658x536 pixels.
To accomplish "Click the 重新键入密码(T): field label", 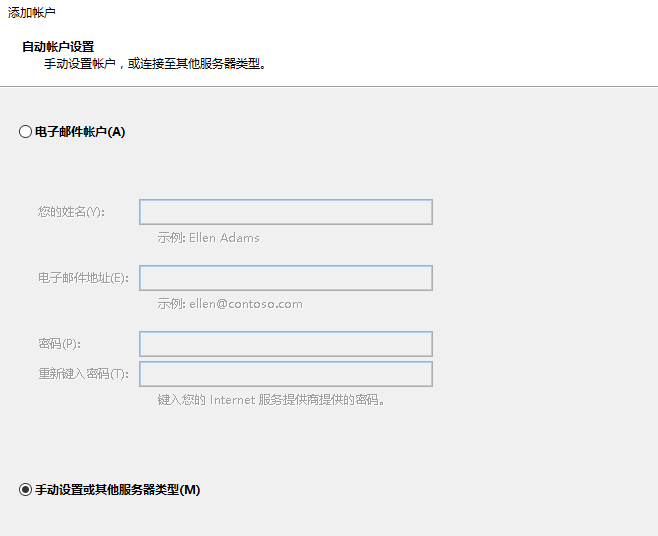I will pos(84,374).
